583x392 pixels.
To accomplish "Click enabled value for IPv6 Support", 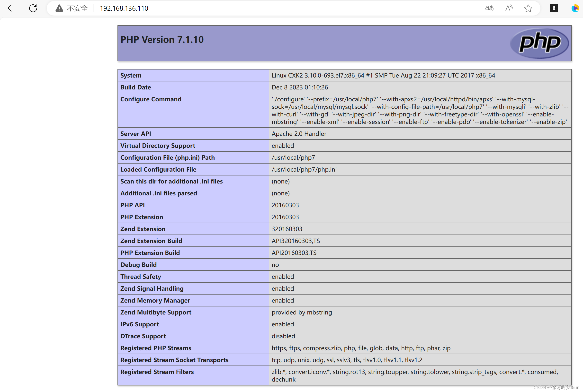I will tap(283, 324).
